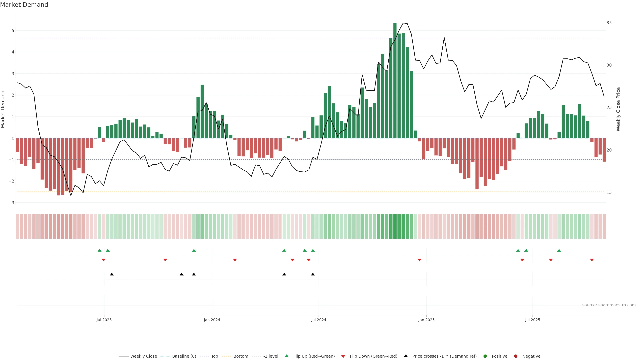
Task: Click the Market Demand chart title
Action: click(24, 5)
